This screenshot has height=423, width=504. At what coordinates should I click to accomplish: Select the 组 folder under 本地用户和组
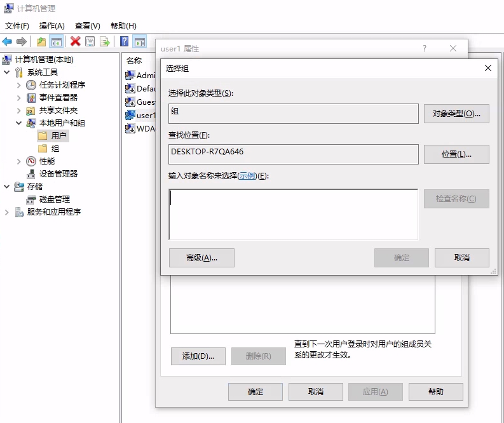coord(55,148)
